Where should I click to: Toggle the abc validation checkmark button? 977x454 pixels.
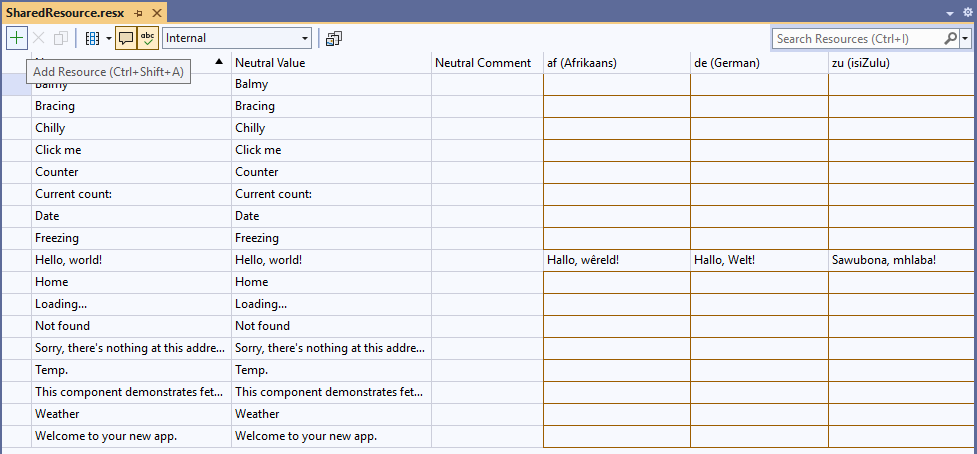148,38
